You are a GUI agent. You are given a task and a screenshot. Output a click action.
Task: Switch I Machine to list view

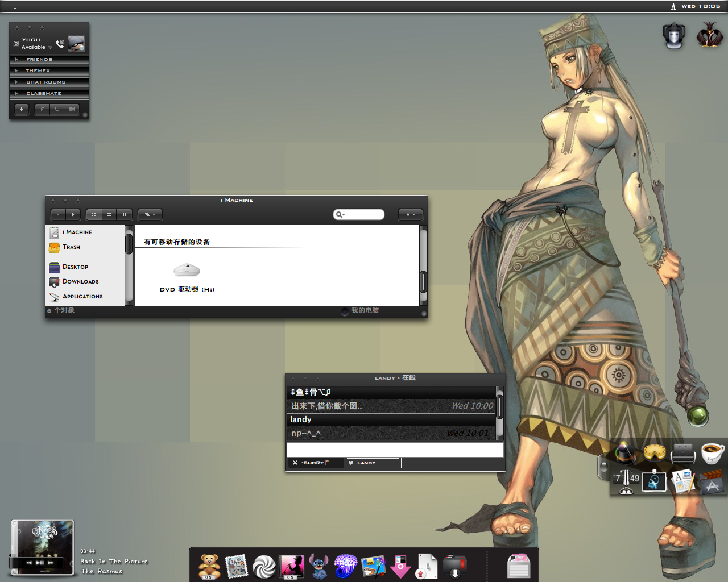109,214
